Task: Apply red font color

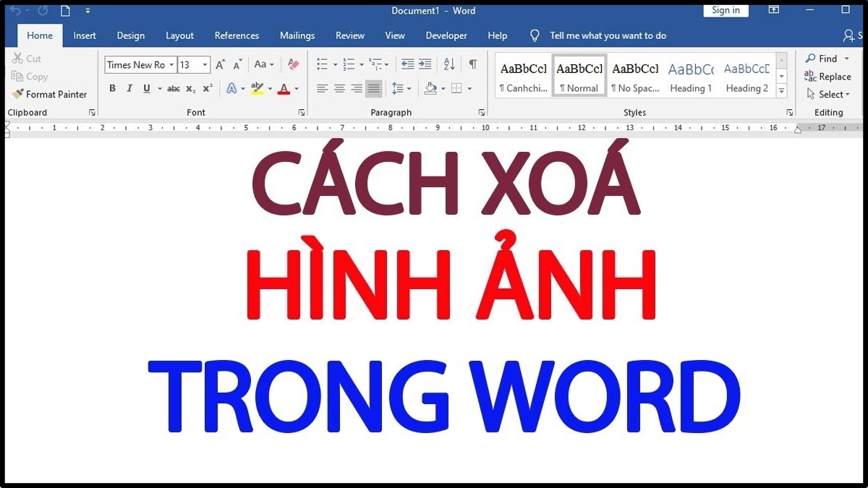Action: [284, 88]
